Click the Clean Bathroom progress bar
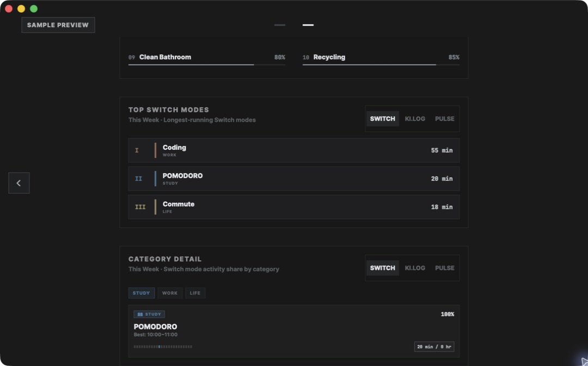This screenshot has width=588, height=366. (207, 65)
